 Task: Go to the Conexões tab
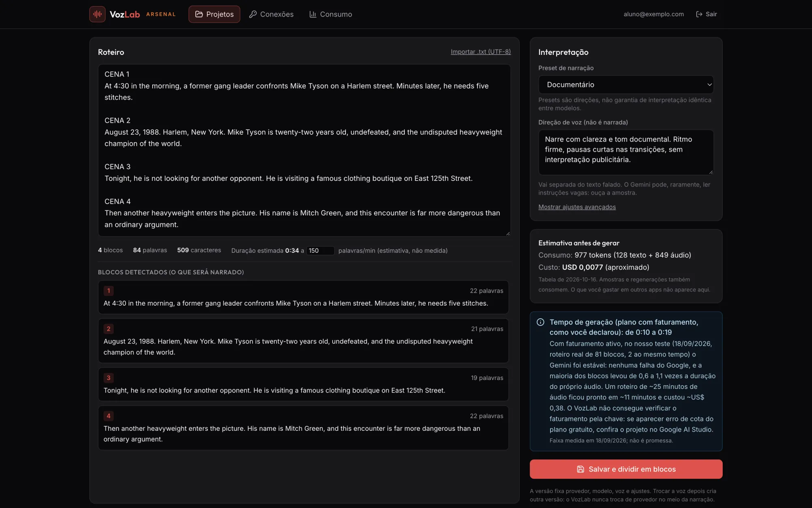click(271, 14)
